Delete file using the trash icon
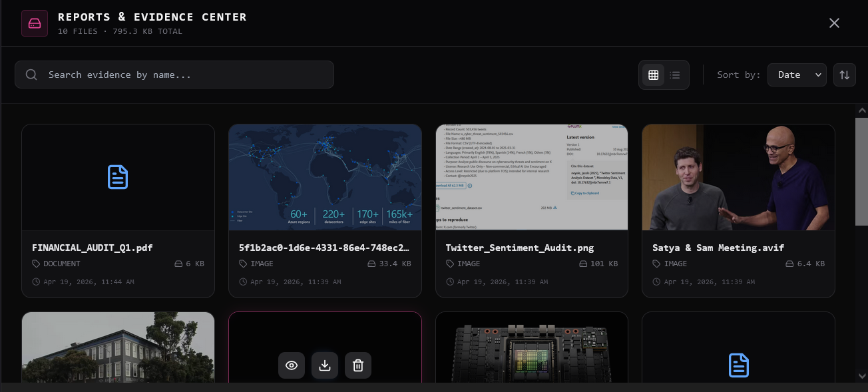 pos(358,365)
